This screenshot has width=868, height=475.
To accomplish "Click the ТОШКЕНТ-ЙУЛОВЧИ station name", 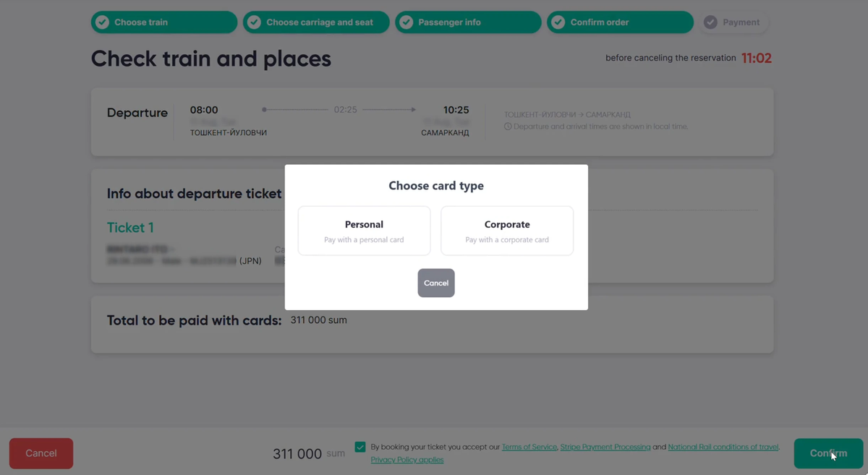I will (x=229, y=133).
